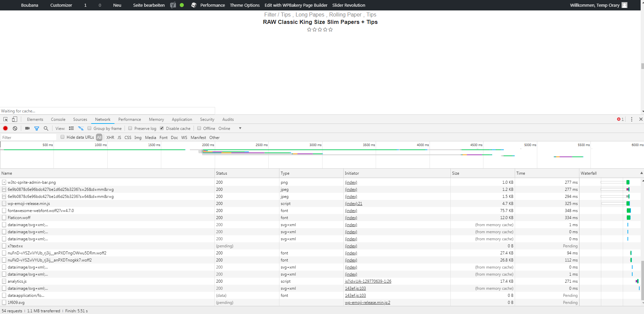Click file icon of Flaticon.woff row

[x=4, y=217]
